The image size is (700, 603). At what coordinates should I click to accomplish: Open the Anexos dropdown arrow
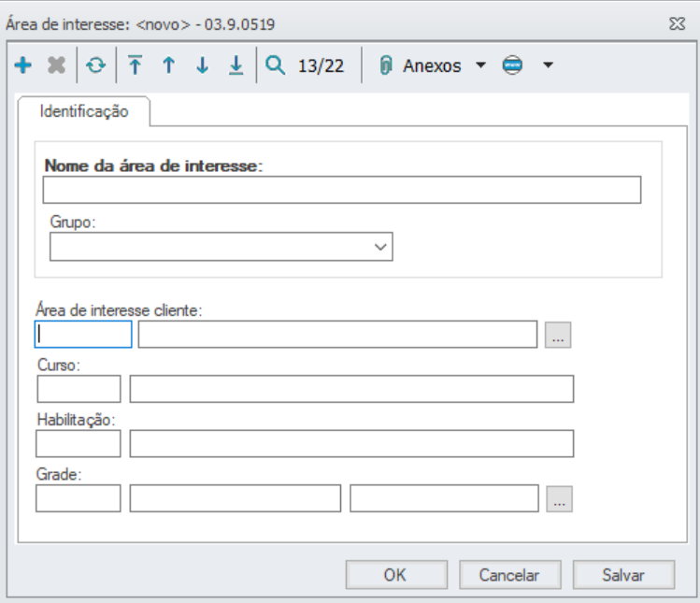pos(480,65)
